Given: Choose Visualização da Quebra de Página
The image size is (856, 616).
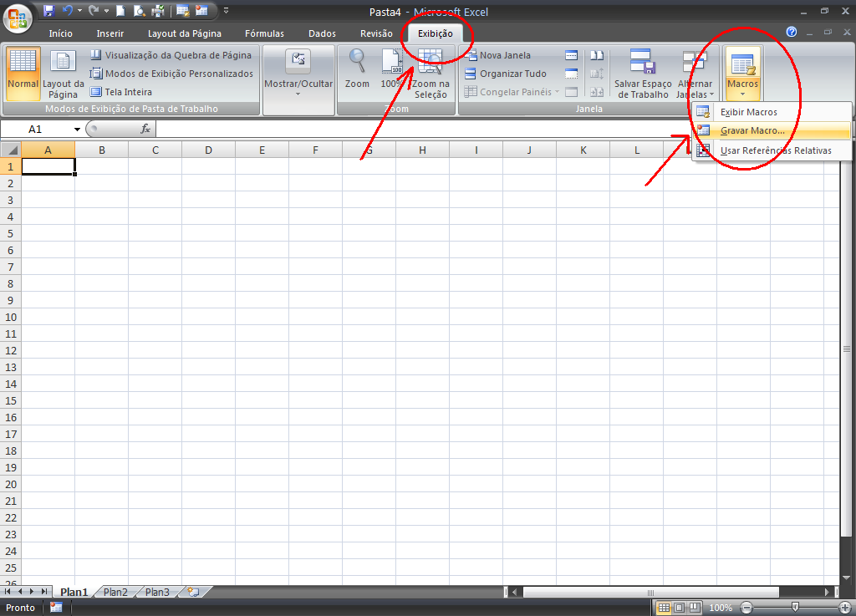Looking at the screenshot, I should tap(171, 55).
